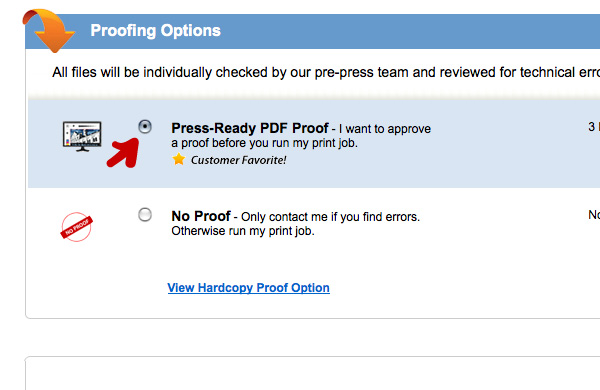Click the computer monitor proof icon
600x390 pixels.
pos(82,137)
